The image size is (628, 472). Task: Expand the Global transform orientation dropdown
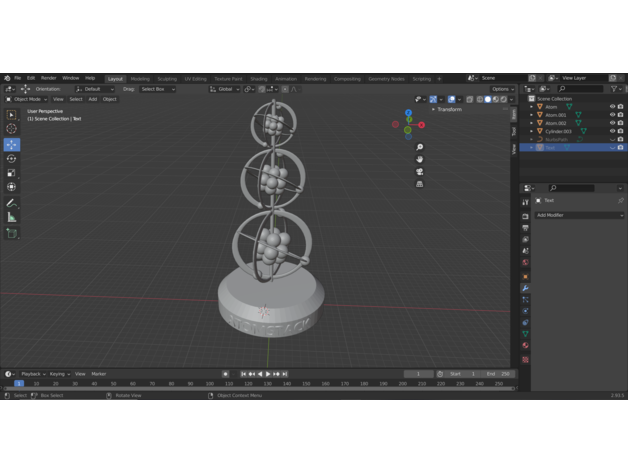click(226, 89)
